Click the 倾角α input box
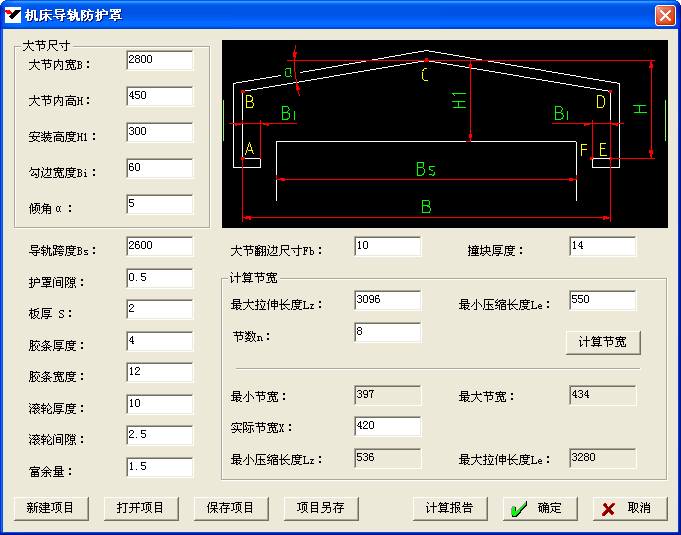The width and height of the screenshot is (681, 535). pos(159,204)
